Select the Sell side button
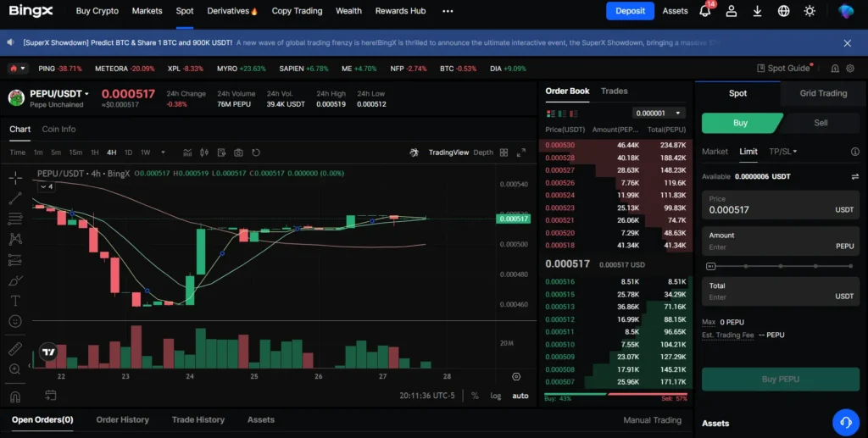868x438 pixels. [x=821, y=123]
